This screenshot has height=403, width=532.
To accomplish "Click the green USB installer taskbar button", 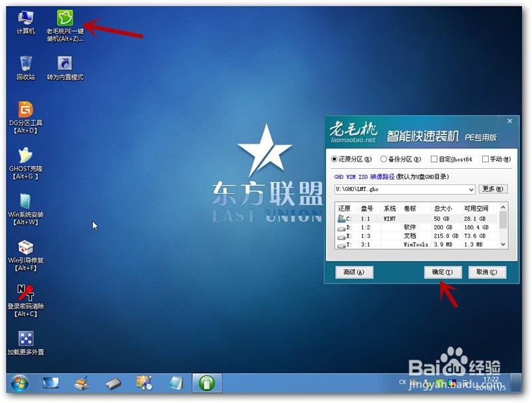I will point(207,383).
